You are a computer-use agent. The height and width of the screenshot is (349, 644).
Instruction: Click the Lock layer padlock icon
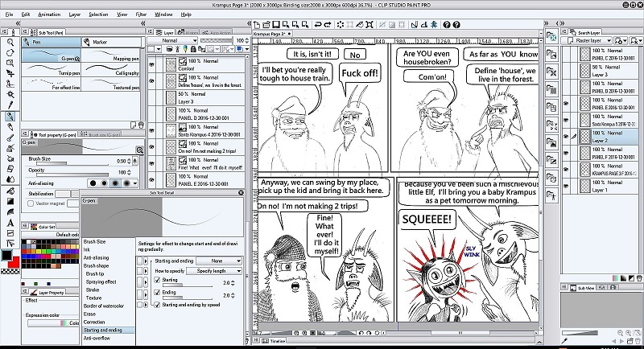(194, 49)
